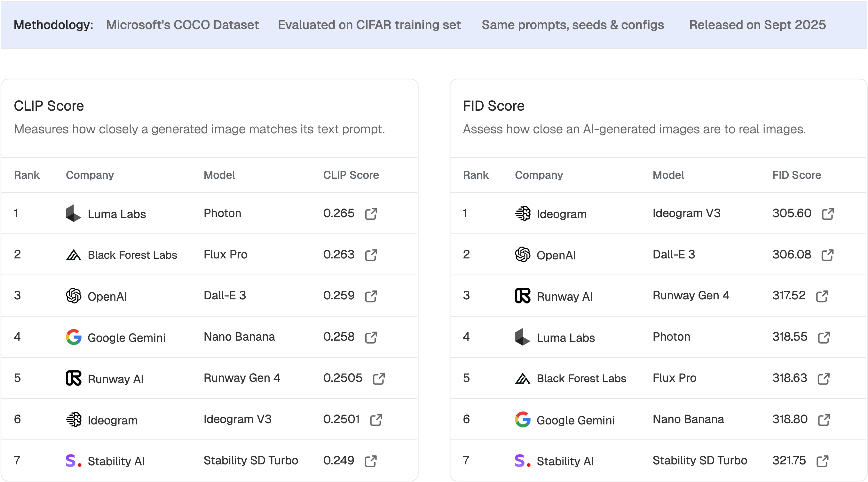Click Microsoft's COCO Dataset methodology text
This screenshot has width=868, height=482.
tap(182, 25)
